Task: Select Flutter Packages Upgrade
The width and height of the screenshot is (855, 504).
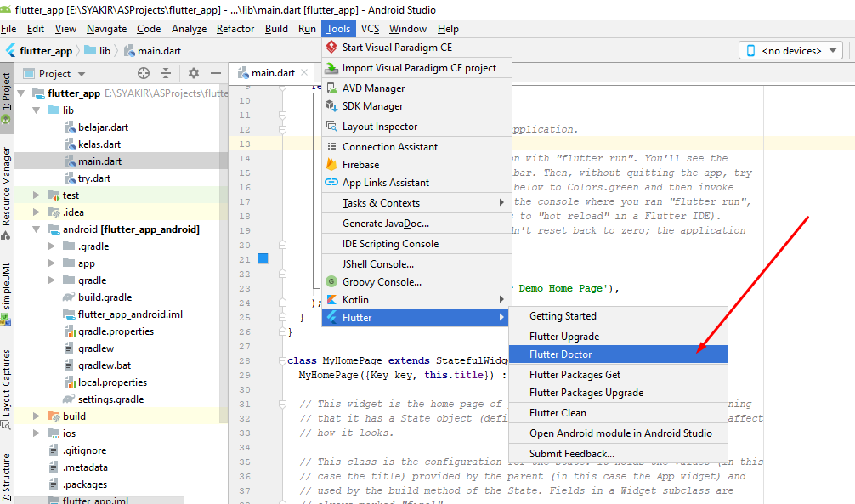Action: [x=618, y=393]
